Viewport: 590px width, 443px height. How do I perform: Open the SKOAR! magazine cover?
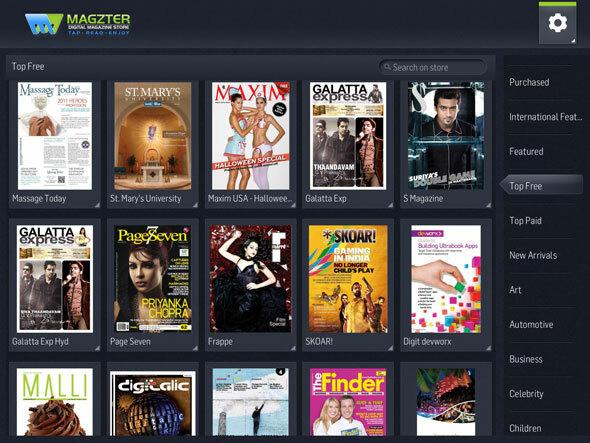pyautogui.click(x=348, y=279)
